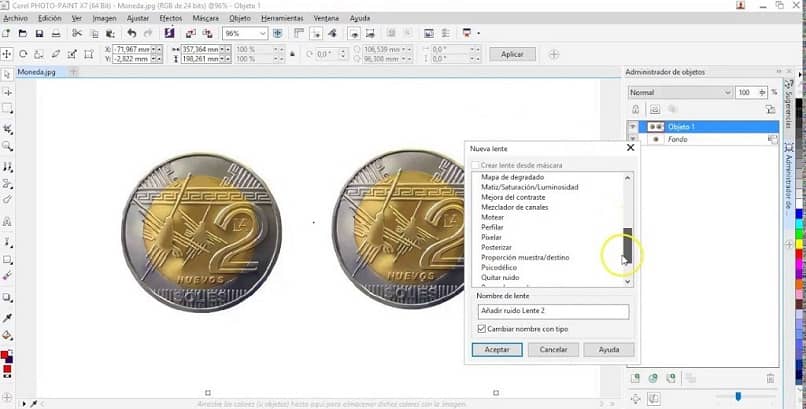Adjust the opacity 100 stepper

[762, 92]
